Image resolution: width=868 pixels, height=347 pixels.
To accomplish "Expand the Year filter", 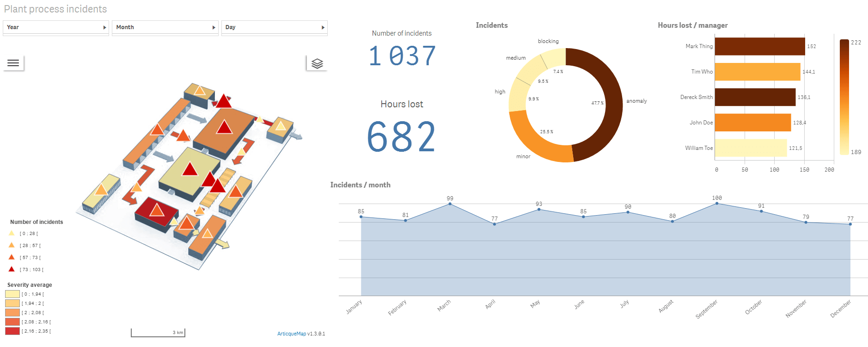I will (x=56, y=27).
